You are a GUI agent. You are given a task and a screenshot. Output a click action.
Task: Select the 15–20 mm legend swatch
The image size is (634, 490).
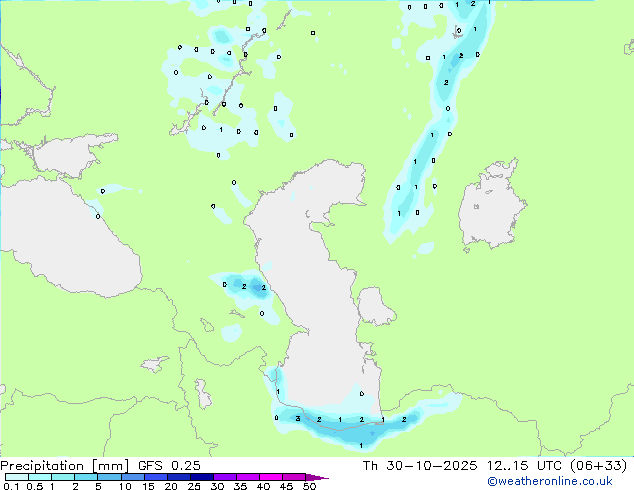point(156,477)
